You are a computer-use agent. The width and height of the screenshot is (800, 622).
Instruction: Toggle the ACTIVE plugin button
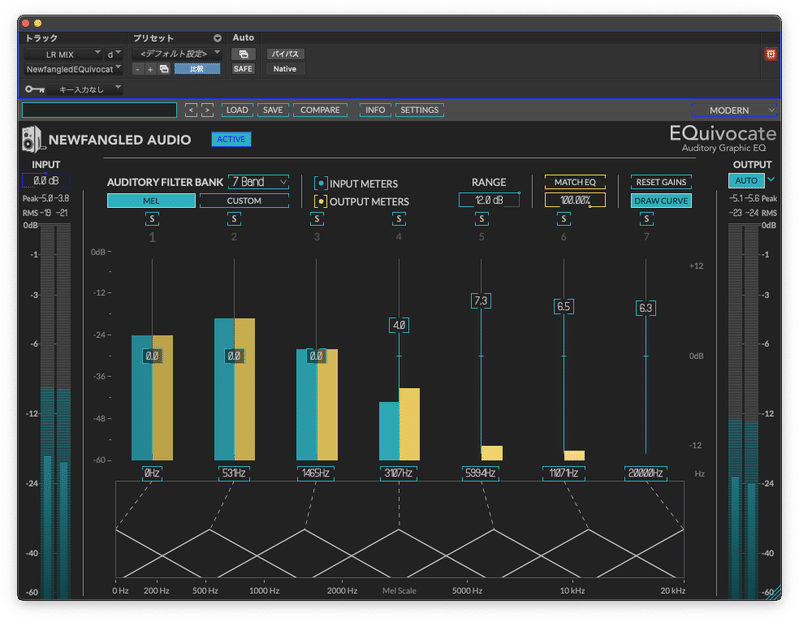[x=231, y=139]
